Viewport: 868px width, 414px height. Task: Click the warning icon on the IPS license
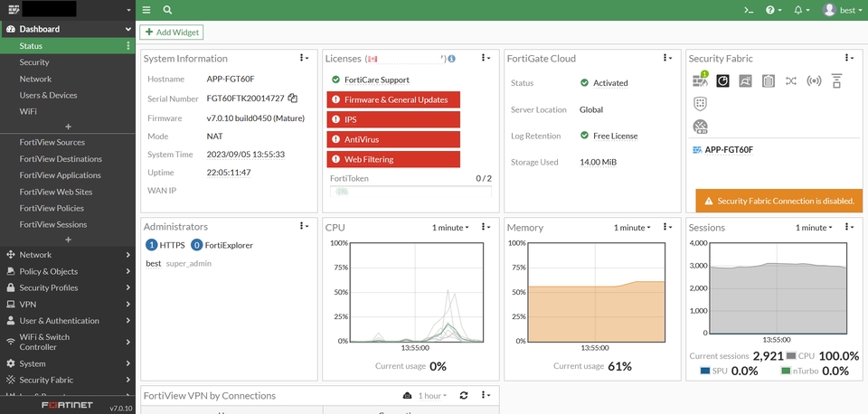point(335,119)
